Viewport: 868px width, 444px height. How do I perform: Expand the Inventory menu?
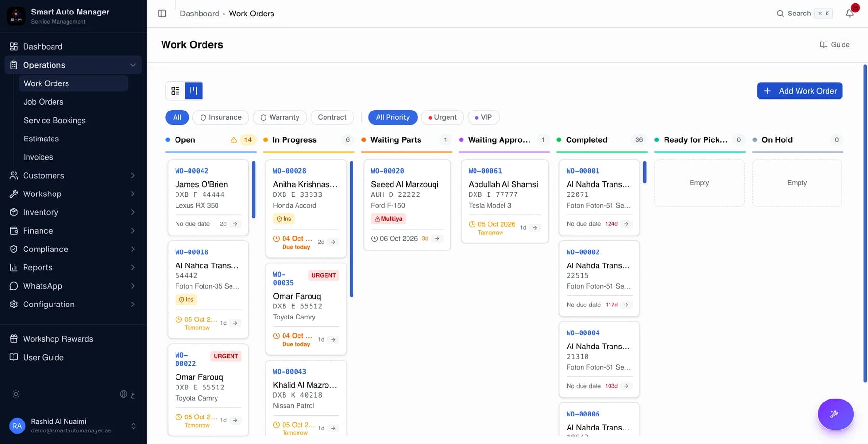click(x=73, y=212)
